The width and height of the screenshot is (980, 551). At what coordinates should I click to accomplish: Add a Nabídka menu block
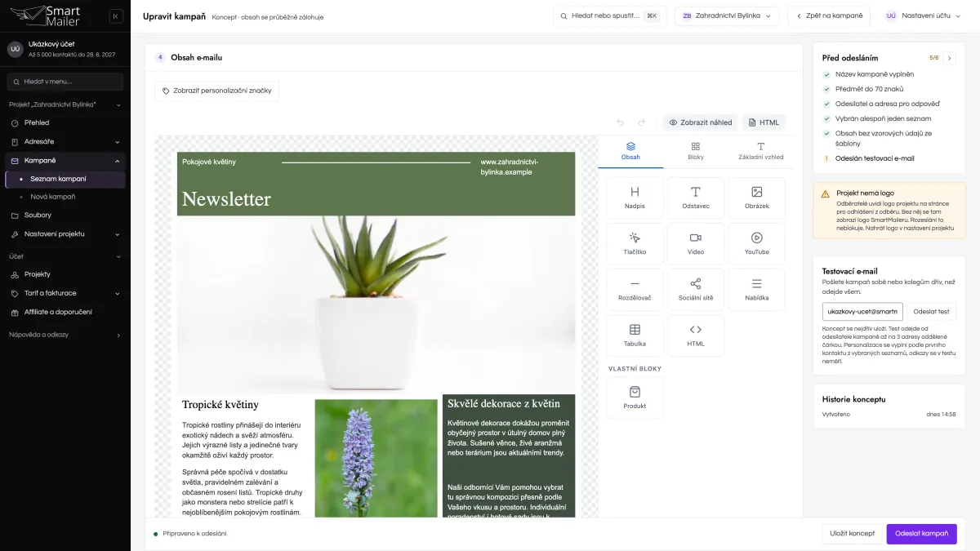click(757, 289)
